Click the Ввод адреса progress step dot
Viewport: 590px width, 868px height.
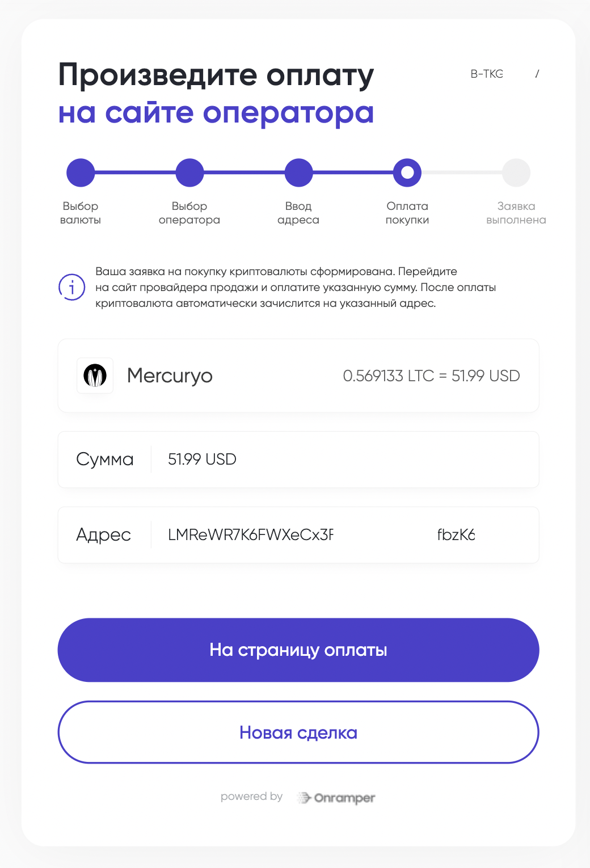coord(298,172)
